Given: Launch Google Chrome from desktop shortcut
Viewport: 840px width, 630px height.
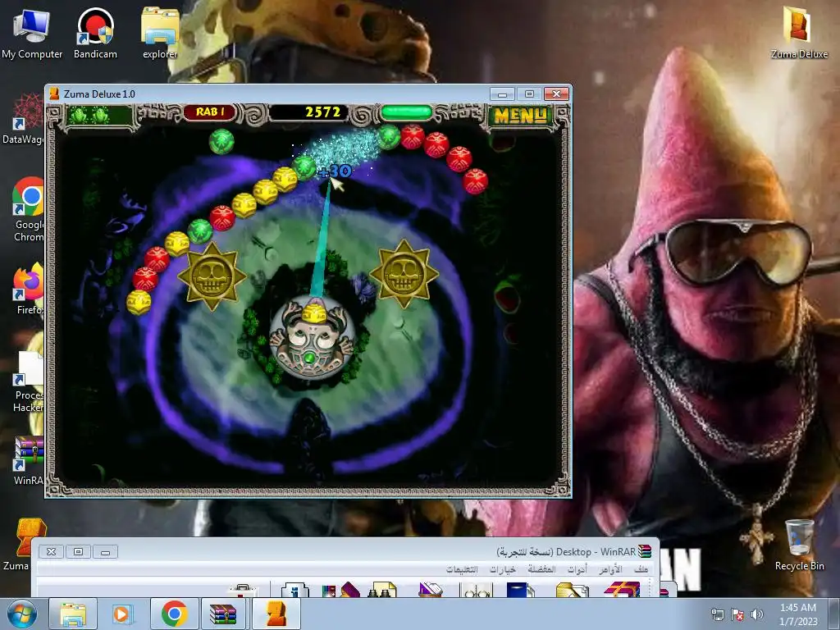Looking at the screenshot, I should pos(28,210).
